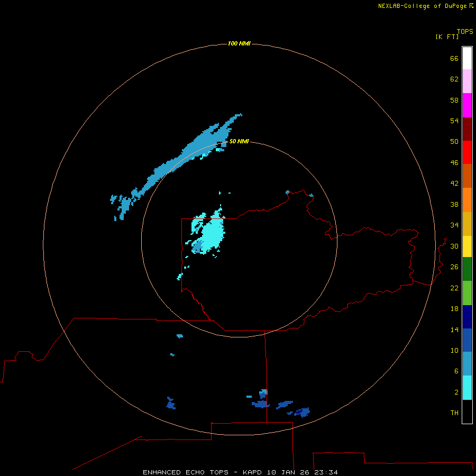Click the magenta swatch above 58
The image size is (476, 476).
click(x=467, y=105)
